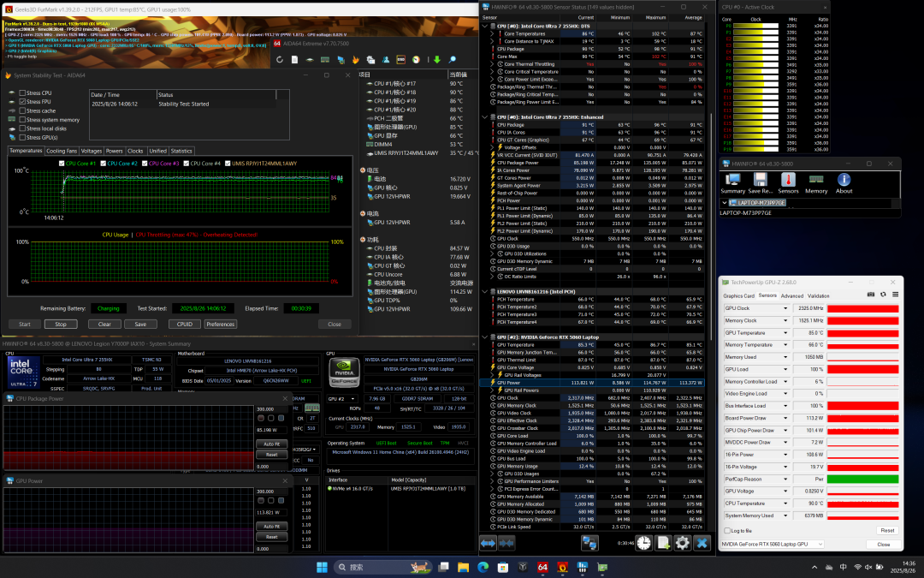
Task: Enable the GPU-Z Log to file checkbox
Action: coord(727,531)
